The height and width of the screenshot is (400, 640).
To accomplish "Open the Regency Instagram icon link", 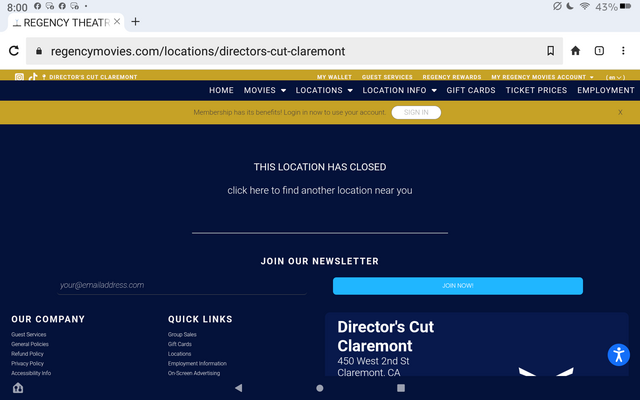I will tap(19, 77).
